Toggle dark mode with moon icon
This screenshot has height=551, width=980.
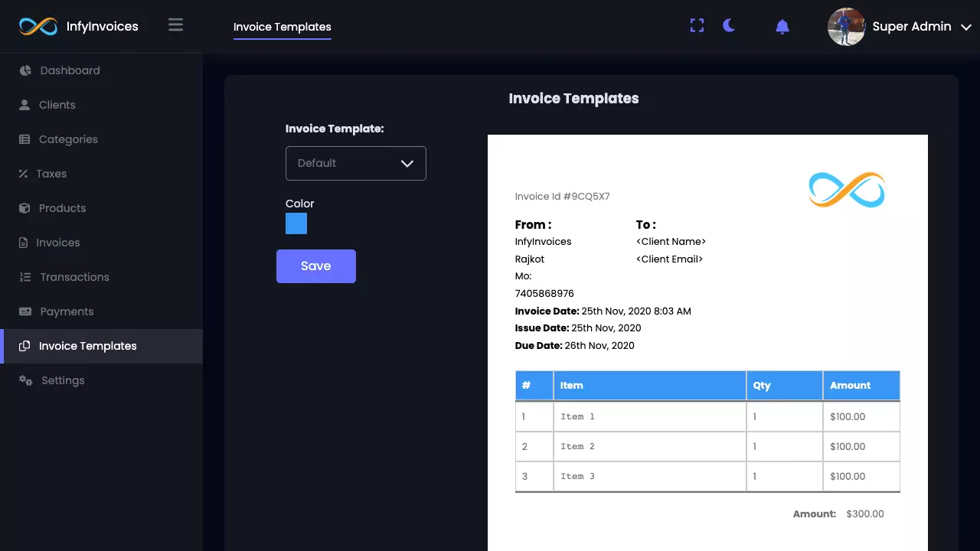pyautogui.click(x=729, y=26)
